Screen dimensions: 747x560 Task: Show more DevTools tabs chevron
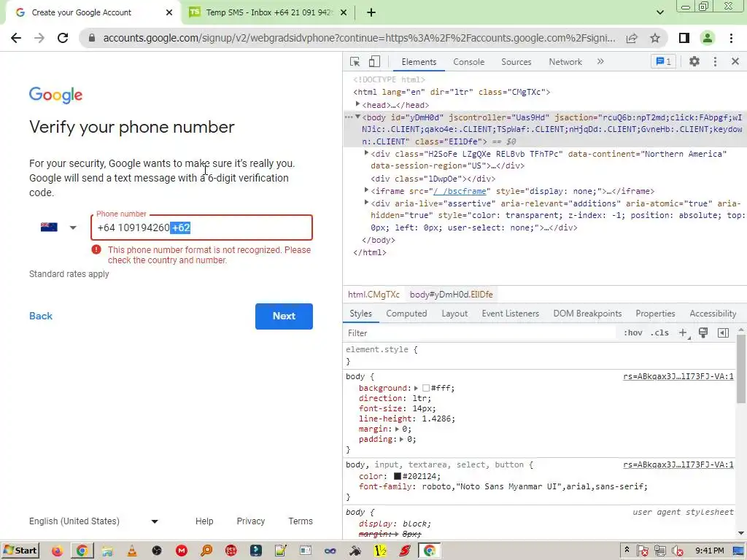[600, 61]
